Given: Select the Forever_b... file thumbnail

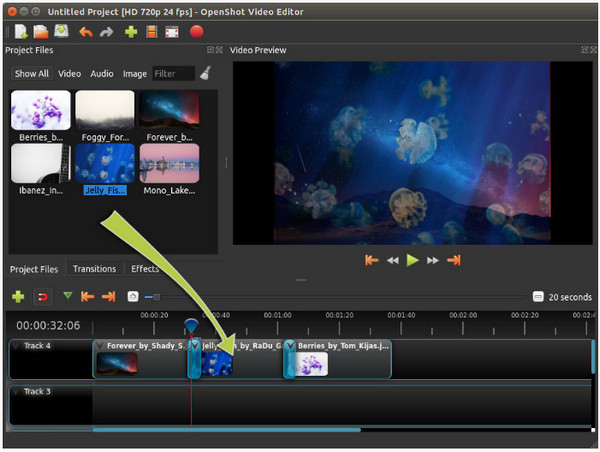Looking at the screenshot, I should [169, 110].
